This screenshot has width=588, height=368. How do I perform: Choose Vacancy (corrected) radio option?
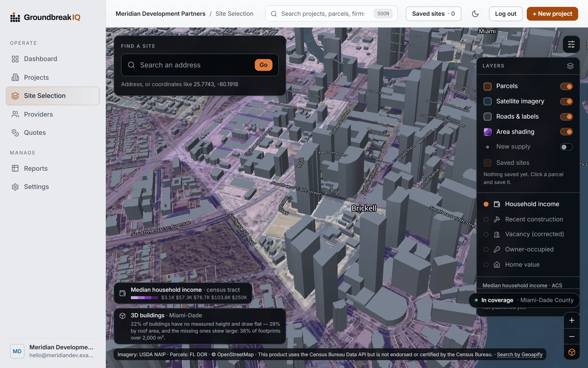click(486, 235)
